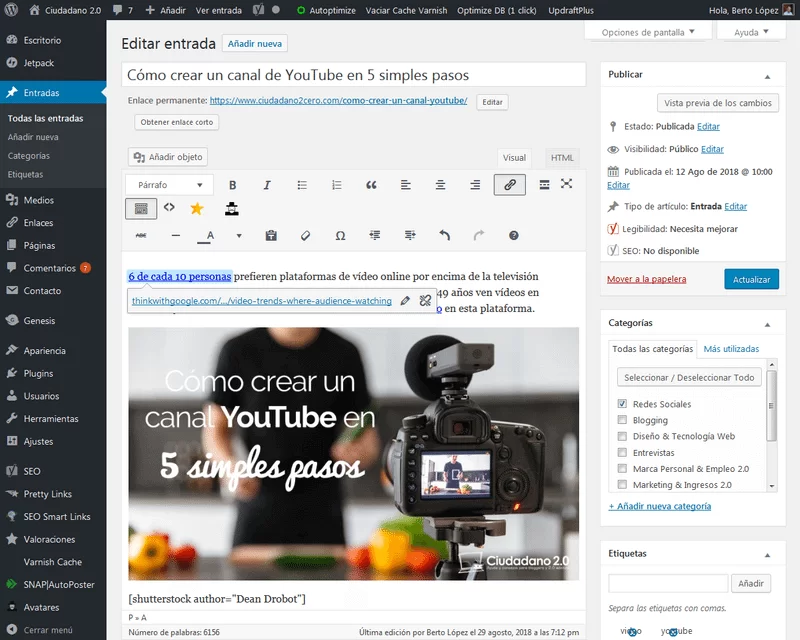Viewport: 800px width, 640px height.
Task: Collapse the Publicar box
Action: [x=767, y=76]
